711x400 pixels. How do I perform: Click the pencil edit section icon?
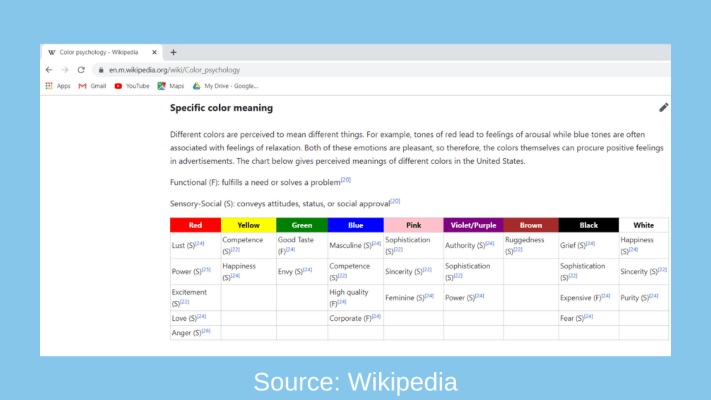(x=664, y=107)
